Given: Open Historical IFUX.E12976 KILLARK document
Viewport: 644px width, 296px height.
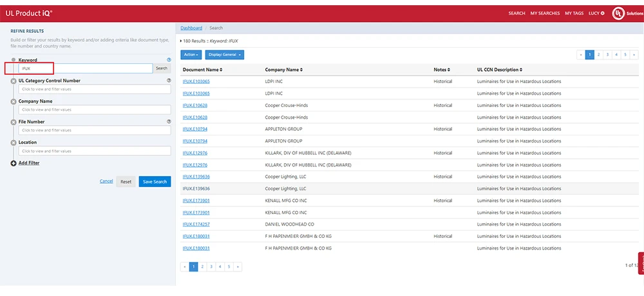Looking at the screenshot, I should click(195, 153).
